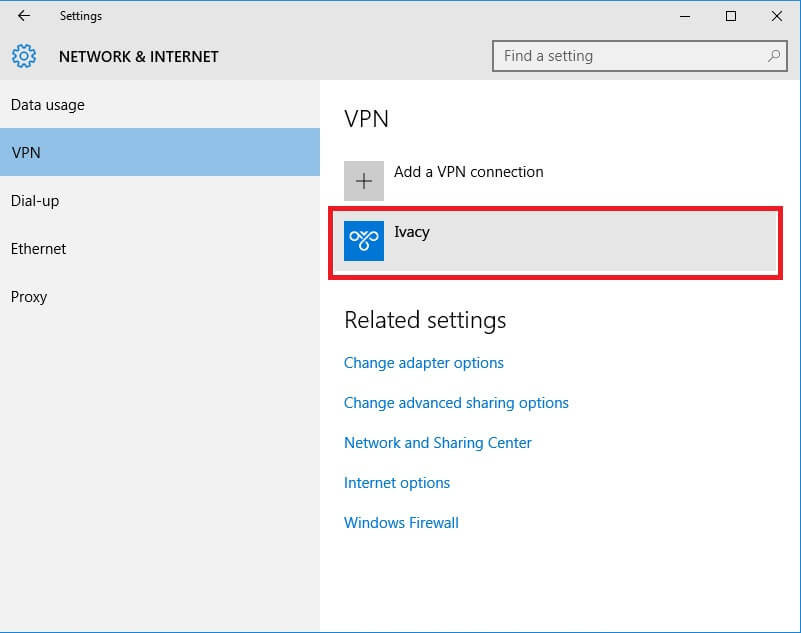This screenshot has width=801, height=633.
Task: Open the Windows Firewall link
Action: (401, 523)
